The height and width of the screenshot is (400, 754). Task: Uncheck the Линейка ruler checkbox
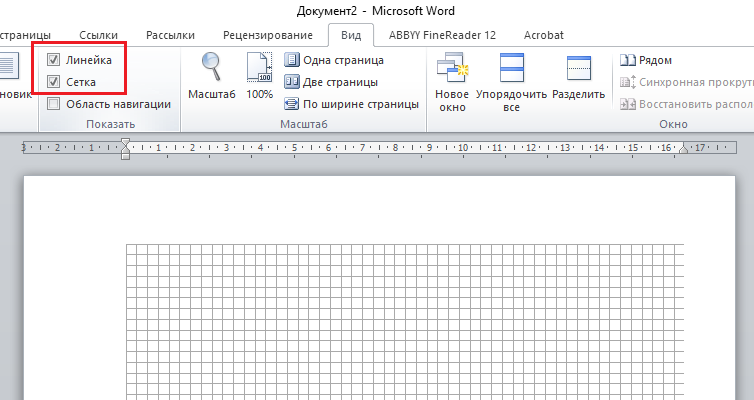pyautogui.click(x=53, y=60)
